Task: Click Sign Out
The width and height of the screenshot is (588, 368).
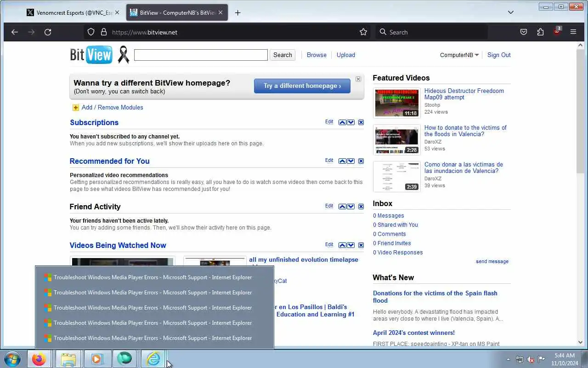Action: (499, 55)
